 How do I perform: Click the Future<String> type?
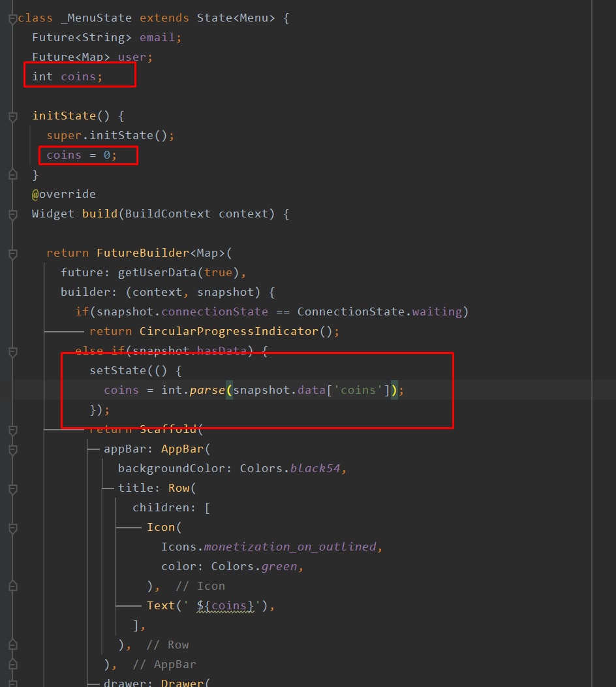pos(82,38)
